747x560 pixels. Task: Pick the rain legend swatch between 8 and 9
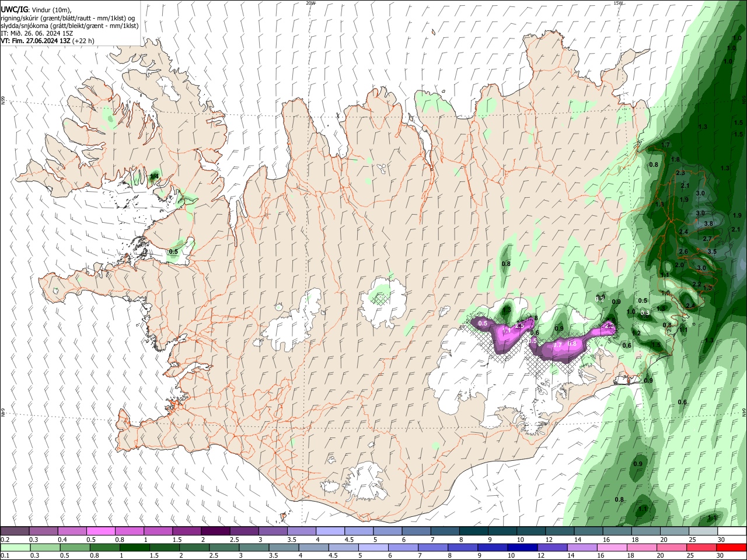[462, 548]
